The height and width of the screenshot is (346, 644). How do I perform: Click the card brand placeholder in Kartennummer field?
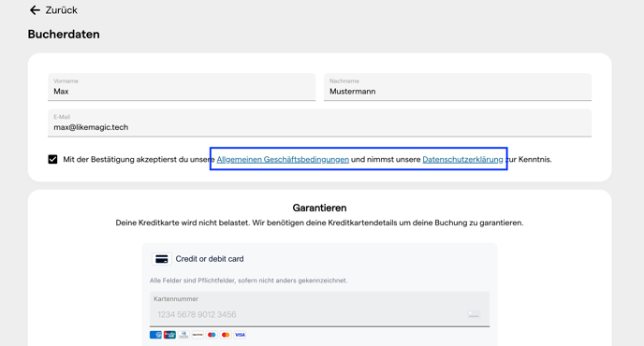(474, 314)
